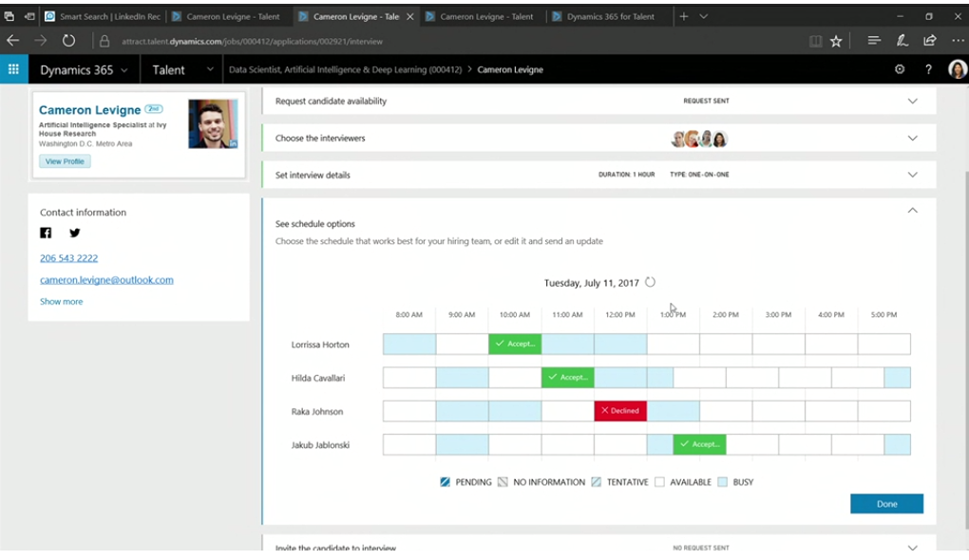Viewport: 969px width, 560px height.
Task: Click the View Profile button
Action: click(x=65, y=161)
